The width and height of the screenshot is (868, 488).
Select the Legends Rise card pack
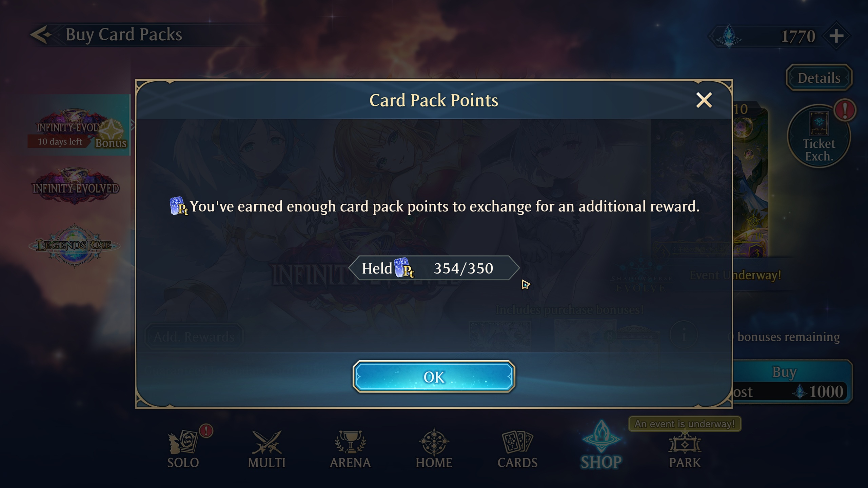click(x=74, y=245)
